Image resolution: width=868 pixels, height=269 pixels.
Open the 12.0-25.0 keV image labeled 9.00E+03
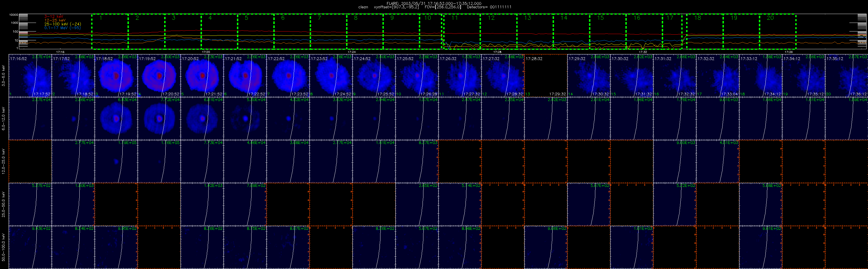(x=675, y=162)
